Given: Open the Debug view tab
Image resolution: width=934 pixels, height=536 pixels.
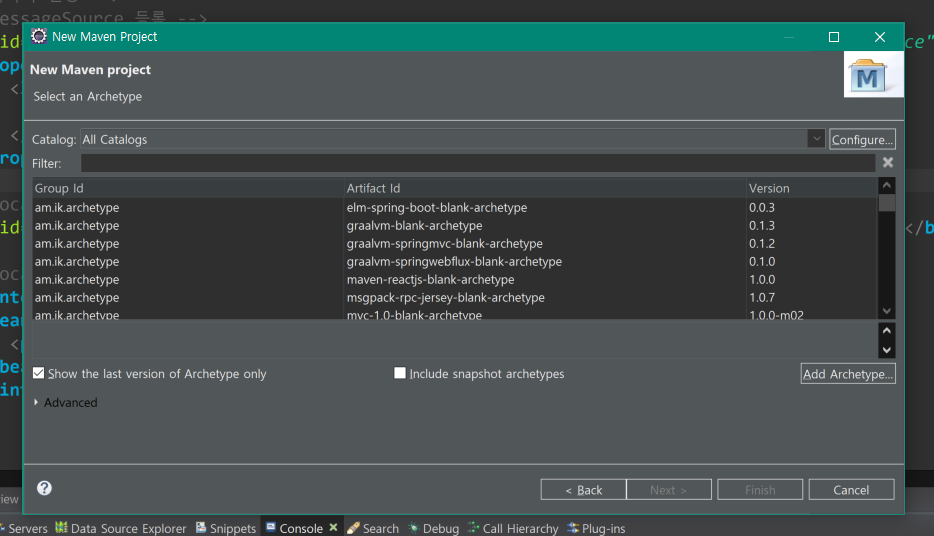Looking at the screenshot, I should 434,528.
